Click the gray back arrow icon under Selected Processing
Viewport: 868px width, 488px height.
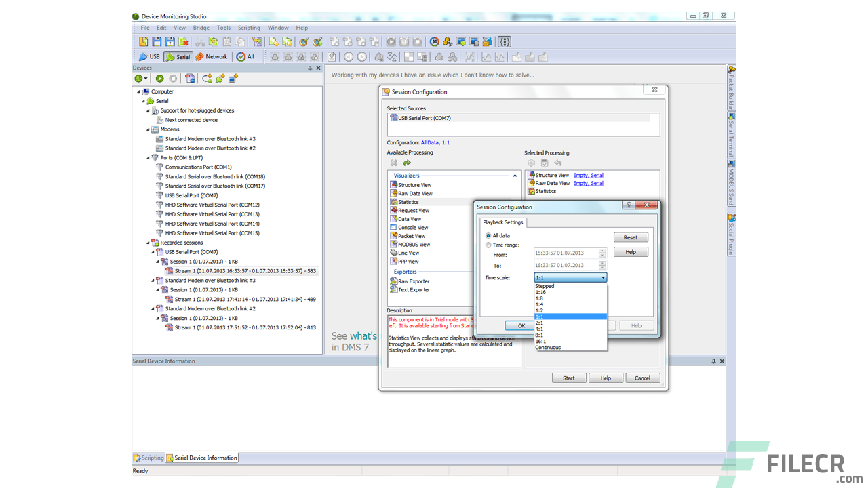pos(557,163)
